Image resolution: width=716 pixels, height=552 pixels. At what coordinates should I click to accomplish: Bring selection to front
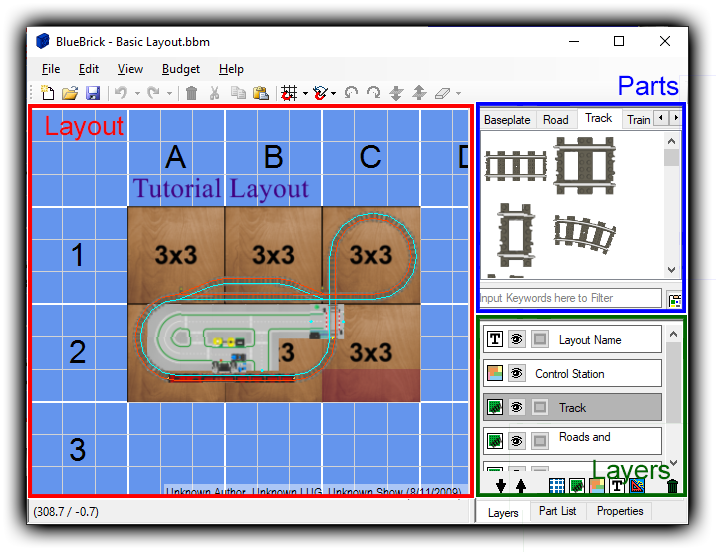(419, 93)
